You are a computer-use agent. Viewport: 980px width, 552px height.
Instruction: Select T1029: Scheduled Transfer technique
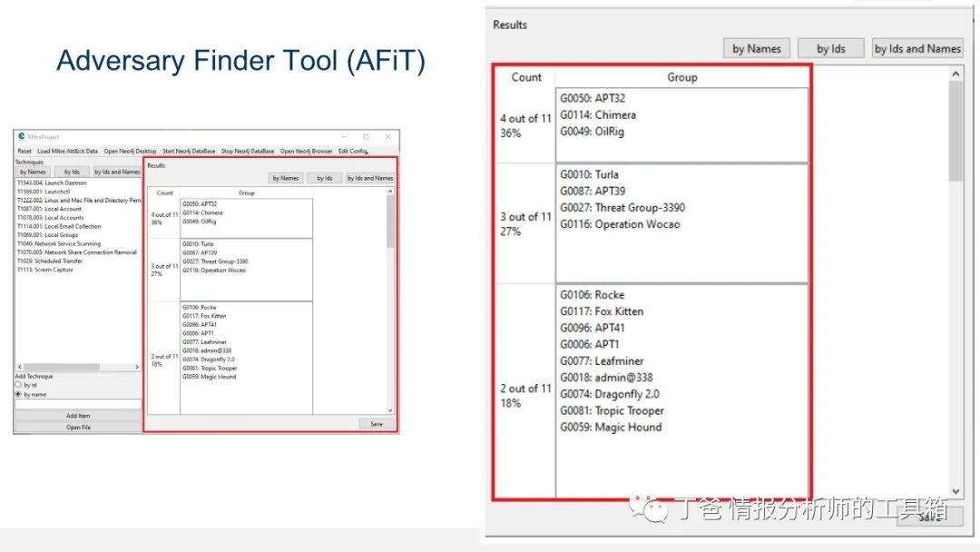49,261
